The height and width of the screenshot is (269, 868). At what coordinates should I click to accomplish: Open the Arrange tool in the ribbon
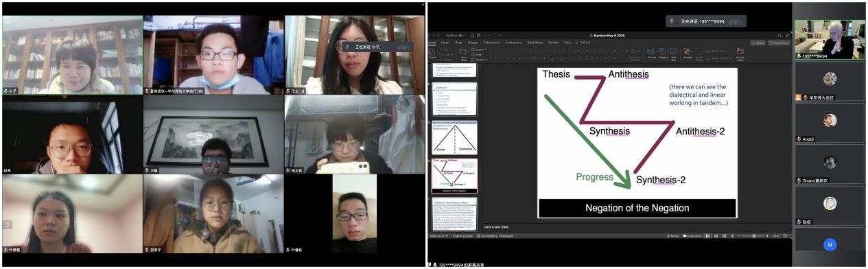coord(688,53)
